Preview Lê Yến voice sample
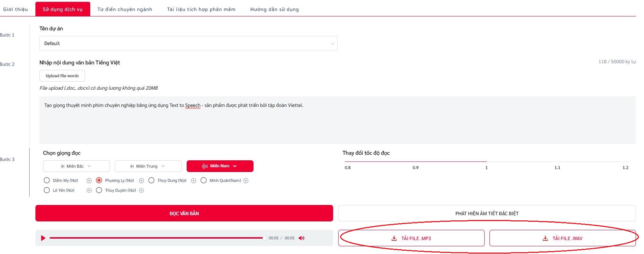 [89, 190]
